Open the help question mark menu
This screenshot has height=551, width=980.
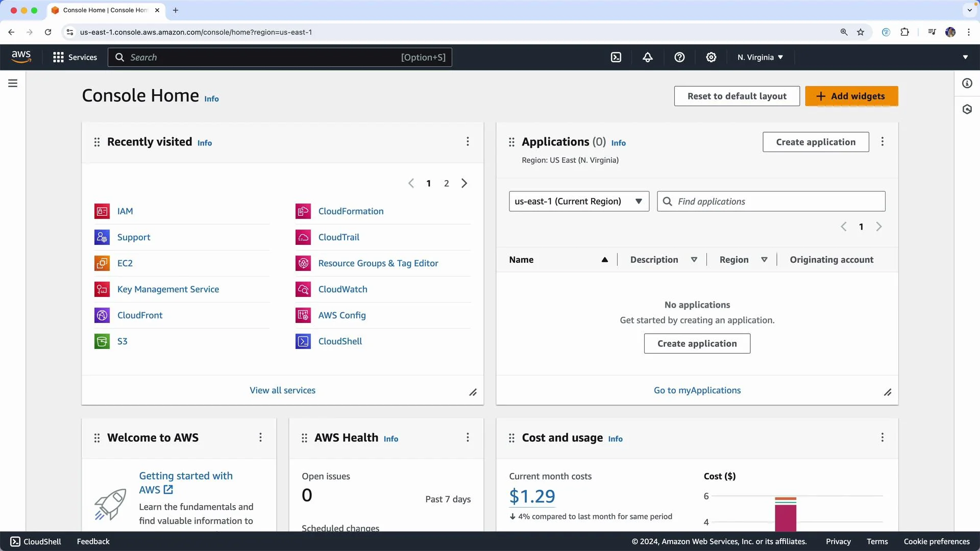[679, 57]
